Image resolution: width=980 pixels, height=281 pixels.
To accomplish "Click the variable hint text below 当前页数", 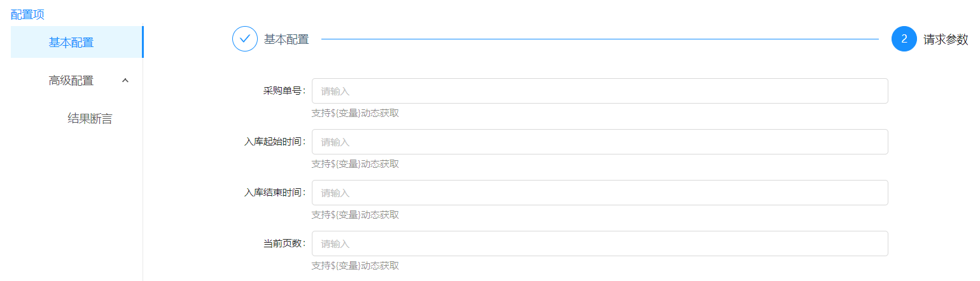I will (355, 266).
